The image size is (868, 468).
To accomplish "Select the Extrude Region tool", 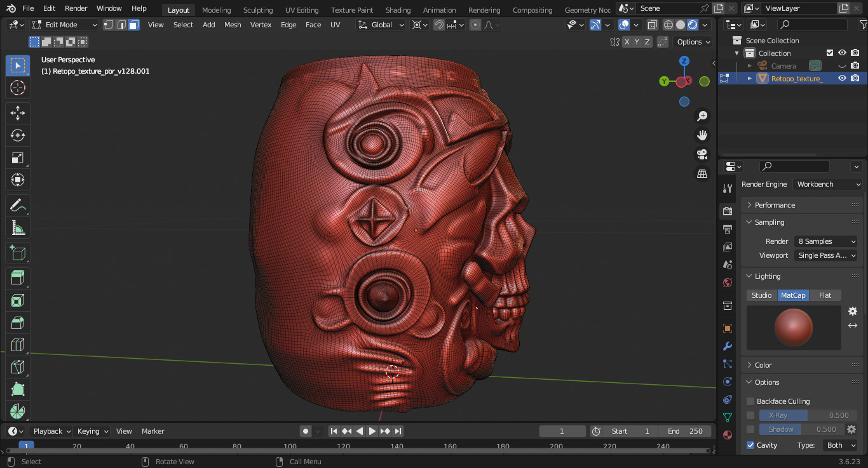I will click(18, 278).
